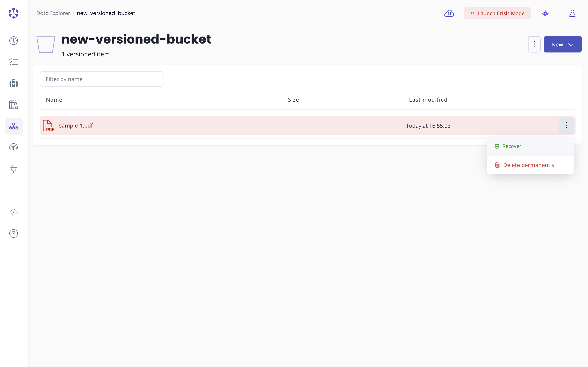Image resolution: width=588 pixels, height=367 pixels.
Task: Open the dashboard gauge icon in sidebar
Action: click(x=14, y=41)
